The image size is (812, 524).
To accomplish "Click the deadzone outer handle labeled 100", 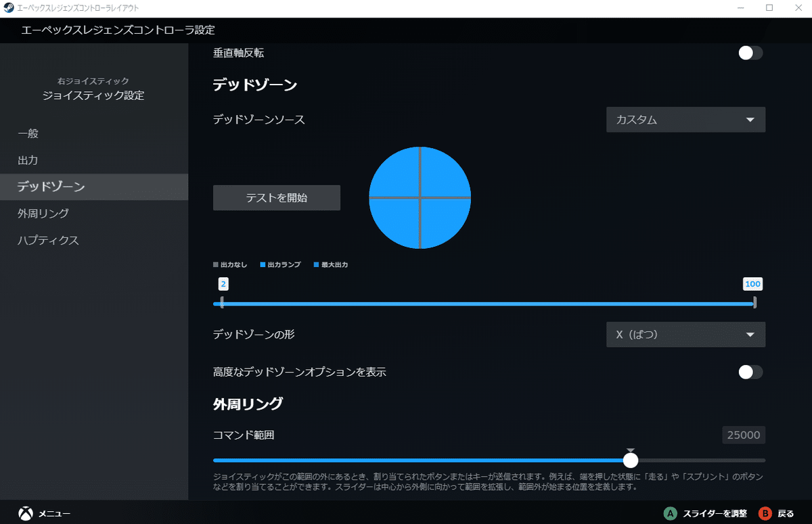I will tap(754, 304).
